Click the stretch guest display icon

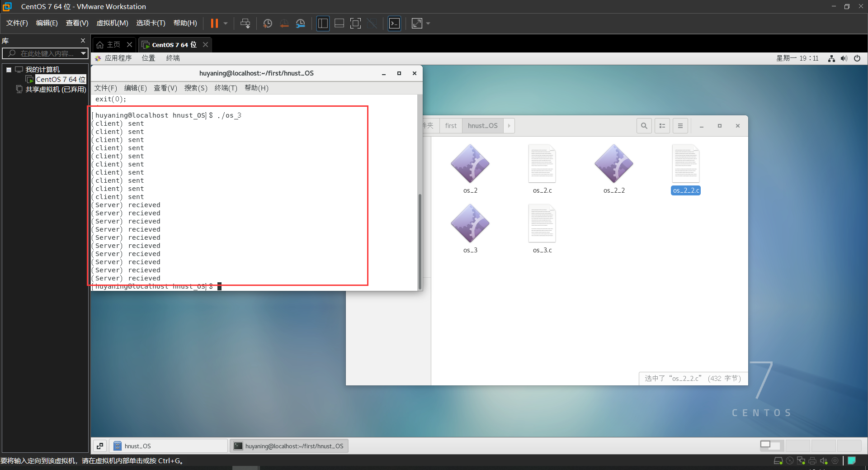point(417,24)
